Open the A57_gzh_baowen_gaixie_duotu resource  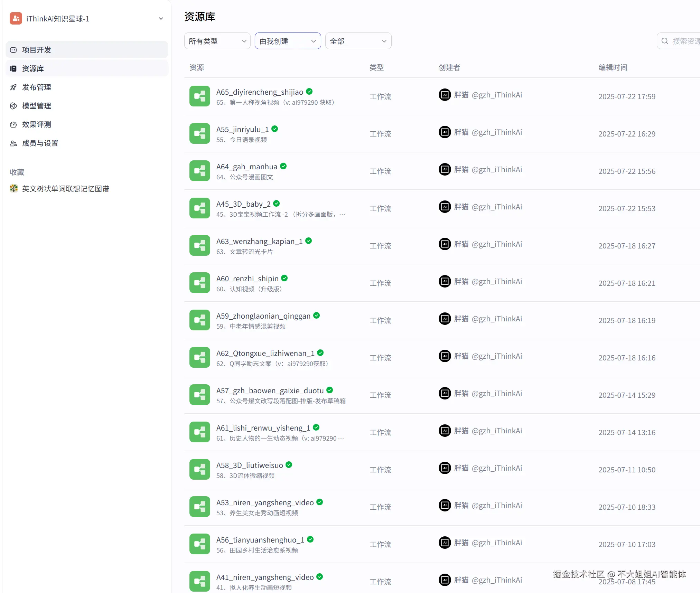[x=270, y=390]
